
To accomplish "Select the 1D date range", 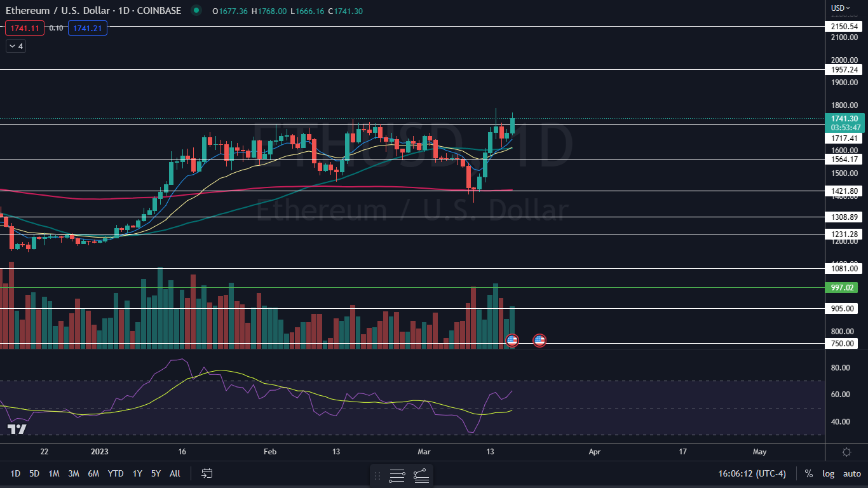I will click(x=15, y=473).
